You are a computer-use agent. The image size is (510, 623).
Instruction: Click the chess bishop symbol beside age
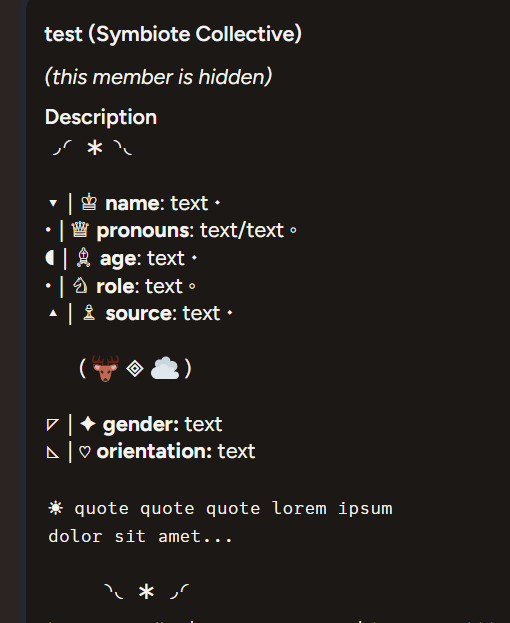click(83, 257)
